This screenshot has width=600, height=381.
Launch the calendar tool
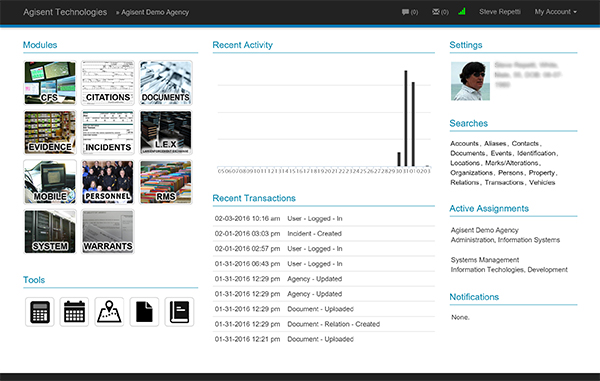click(x=74, y=312)
